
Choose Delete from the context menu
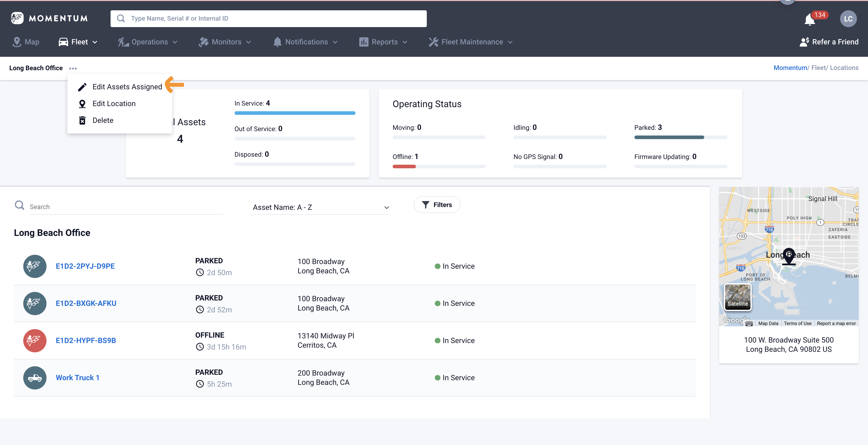point(103,121)
